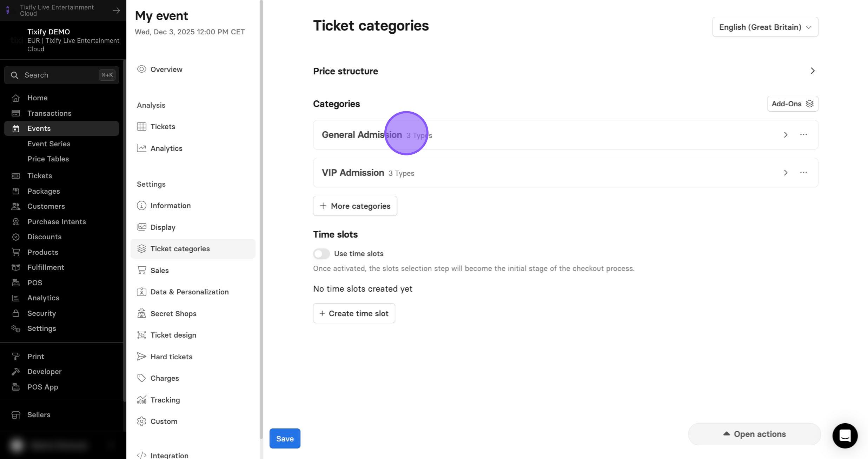868x459 pixels.
Task: Open the Analysis Tickets table view
Action: [193, 127]
